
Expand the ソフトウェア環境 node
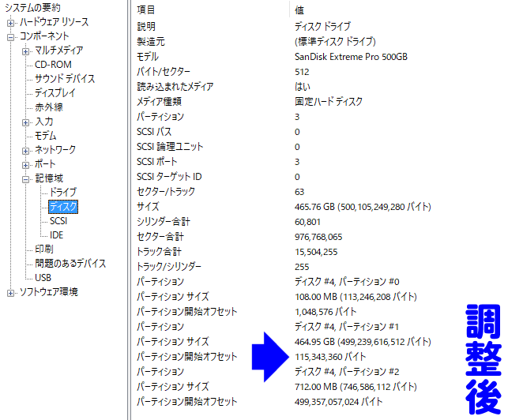11,294
